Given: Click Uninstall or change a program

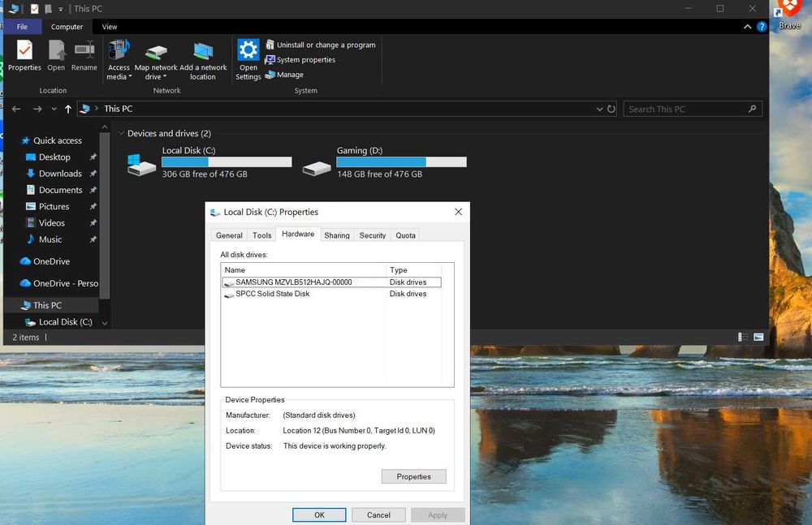Looking at the screenshot, I should pos(325,45).
